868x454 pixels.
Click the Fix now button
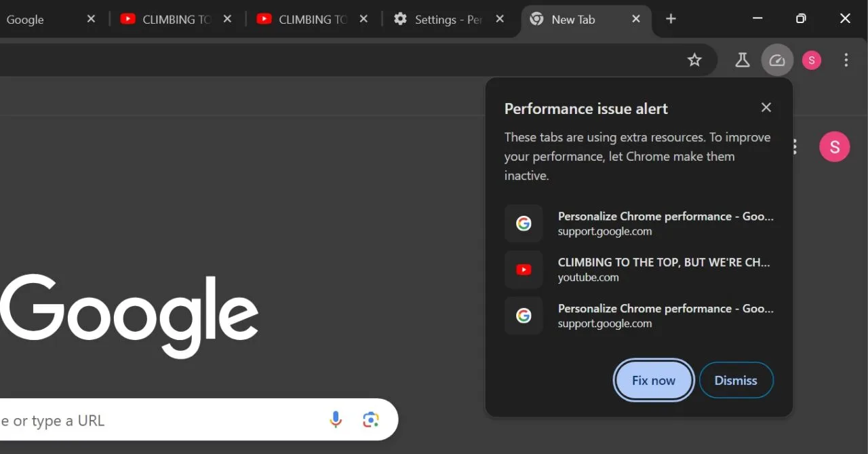pos(653,380)
